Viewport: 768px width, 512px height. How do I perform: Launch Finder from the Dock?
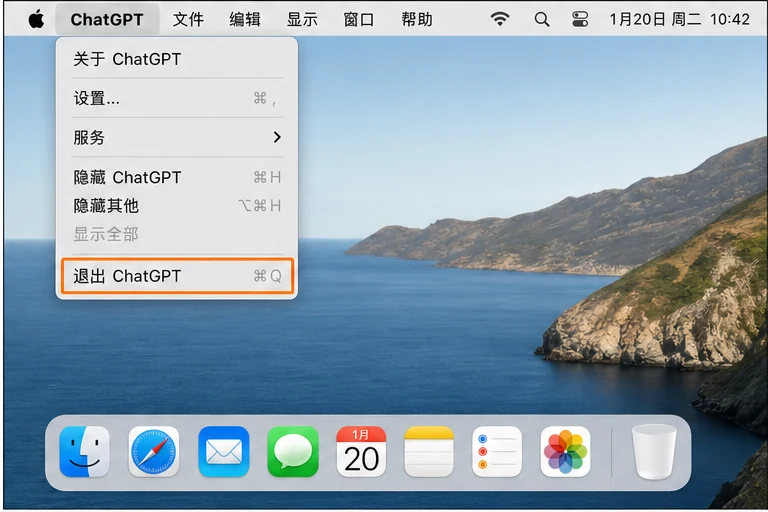tap(85, 451)
